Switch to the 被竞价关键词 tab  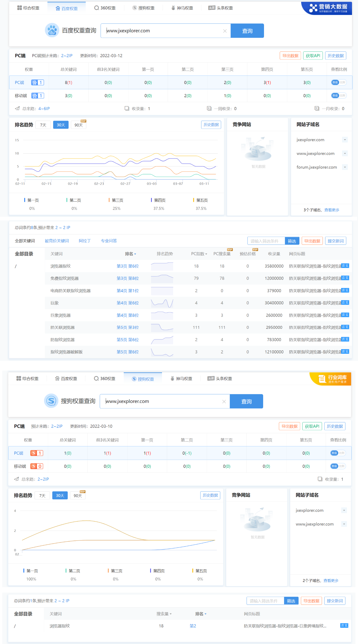click(57, 241)
